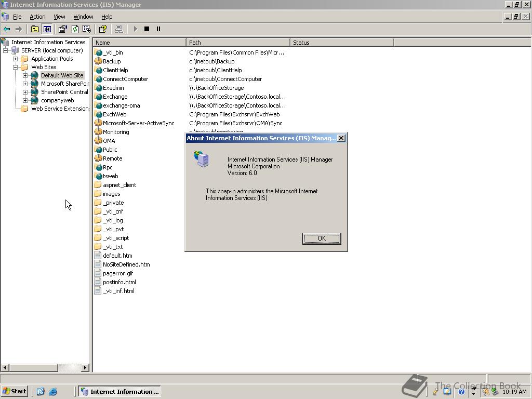Select the Monitoring application icon
This screenshot has width=532, height=399.
coord(98,132)
